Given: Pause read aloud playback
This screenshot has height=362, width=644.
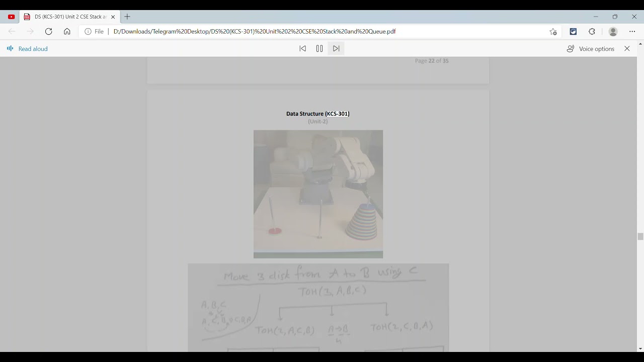Looking at the screenshot, I should 319,49.
